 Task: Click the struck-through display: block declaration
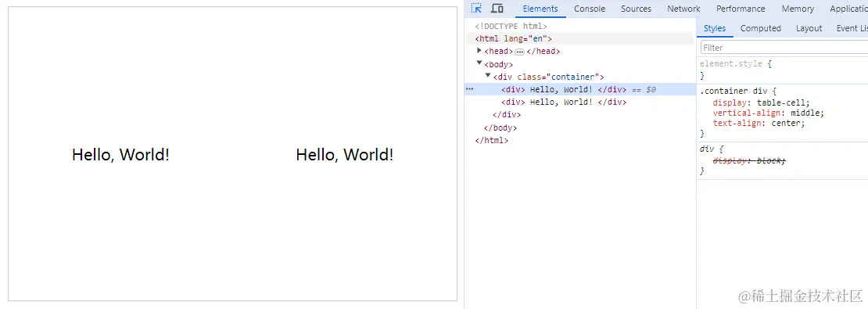coord(749,160)
